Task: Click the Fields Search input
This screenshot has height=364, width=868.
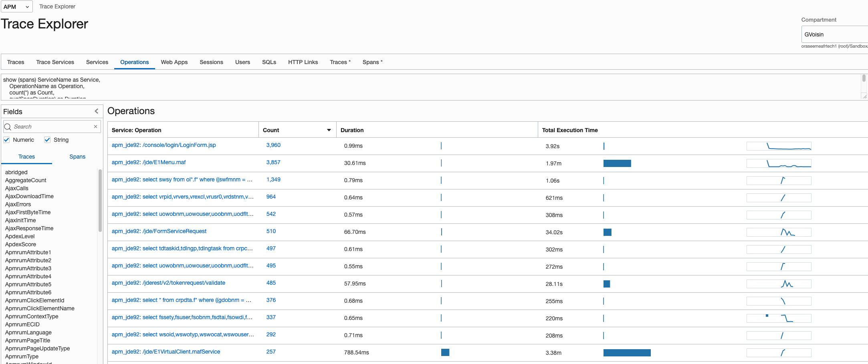Action: coord(52,127)
